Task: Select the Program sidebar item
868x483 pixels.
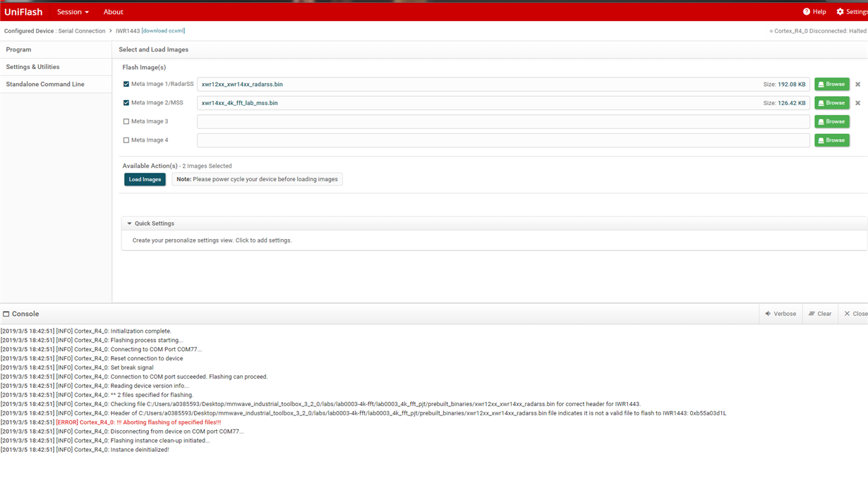Action: click(56, 50)
